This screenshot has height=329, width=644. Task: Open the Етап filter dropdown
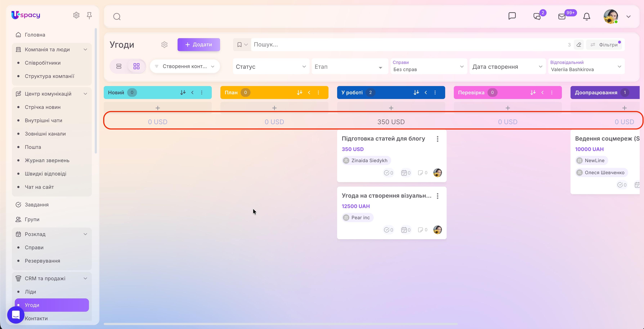pos(350,66)
